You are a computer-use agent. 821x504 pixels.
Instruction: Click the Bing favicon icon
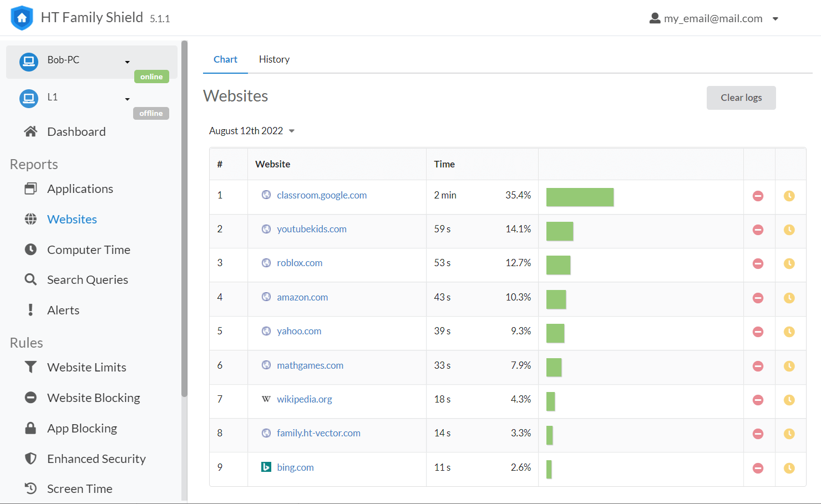click(266, 467)
